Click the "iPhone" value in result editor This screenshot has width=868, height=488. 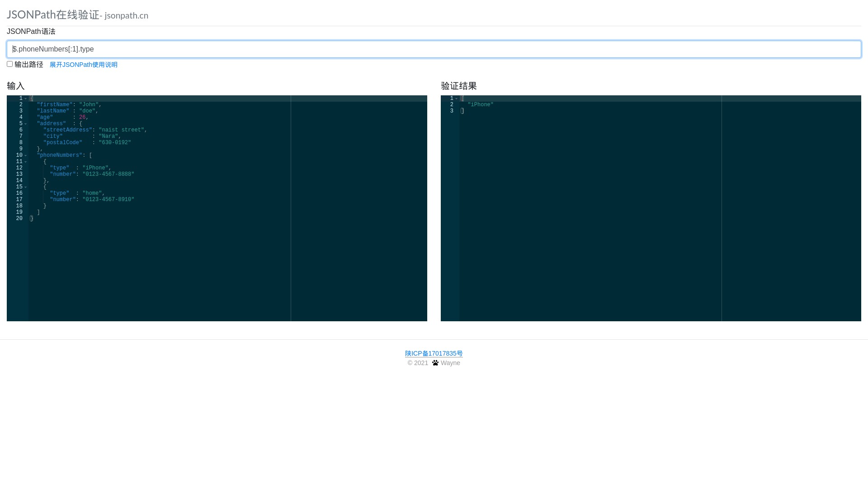(x=480, y=105)
